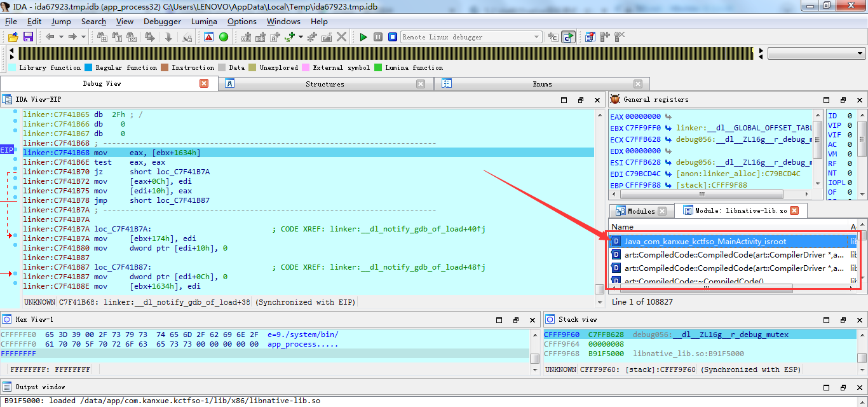Click the Lumina function green swatch

pos(378,67)
